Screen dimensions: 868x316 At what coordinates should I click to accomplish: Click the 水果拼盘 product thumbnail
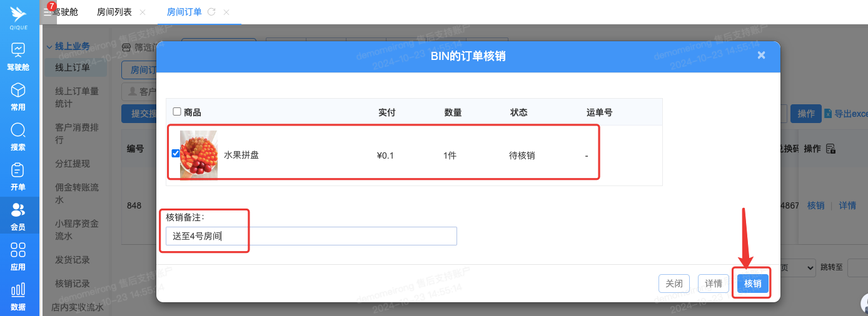pyautogui.click(x=198, y=155)
